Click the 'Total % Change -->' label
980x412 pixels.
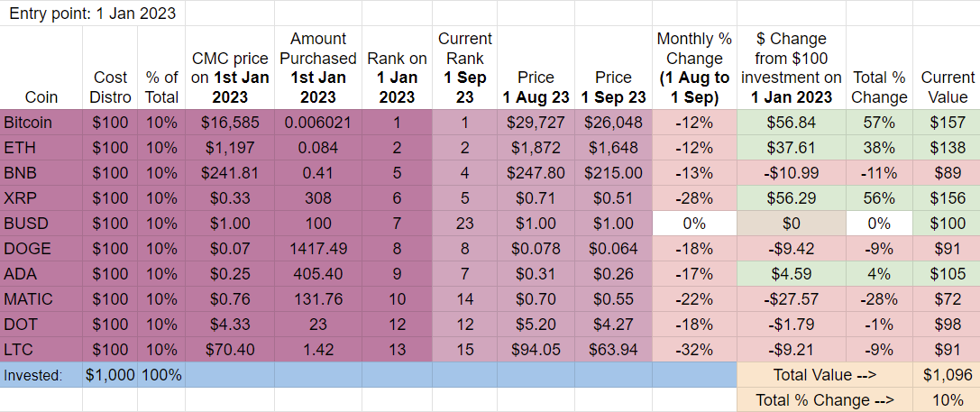[x=825, y=399]
